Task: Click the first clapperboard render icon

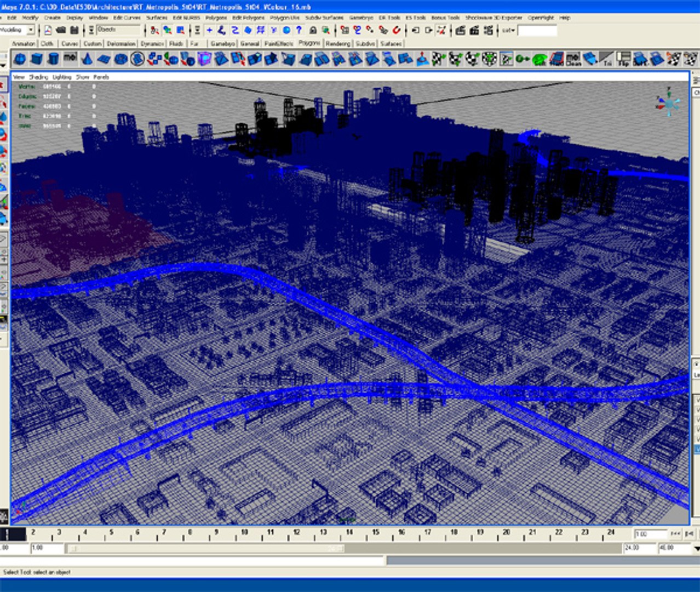Action: [460, 30]
